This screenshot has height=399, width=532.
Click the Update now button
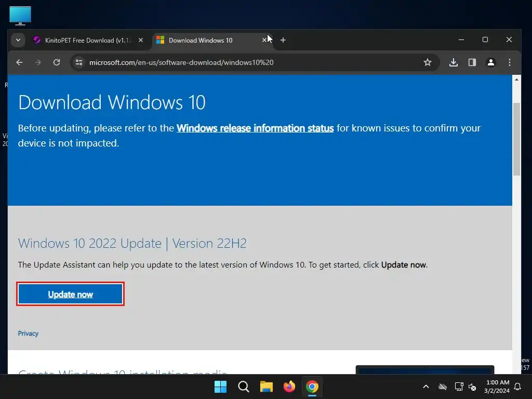(70, 294)
